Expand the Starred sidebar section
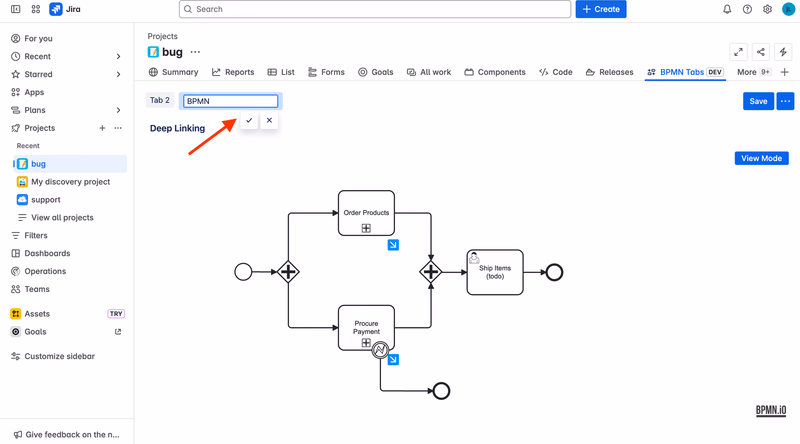Image resolution: width=800 pixels, height=444 pixels. 118,75
